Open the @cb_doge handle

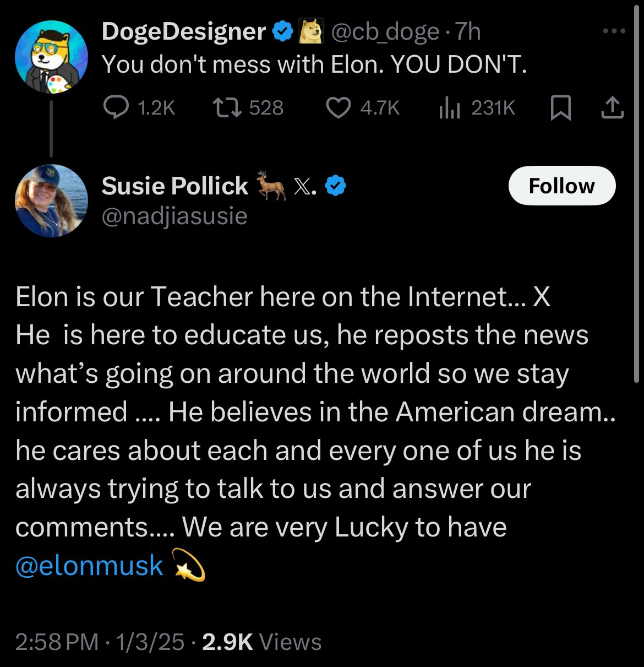coord(385,32)
